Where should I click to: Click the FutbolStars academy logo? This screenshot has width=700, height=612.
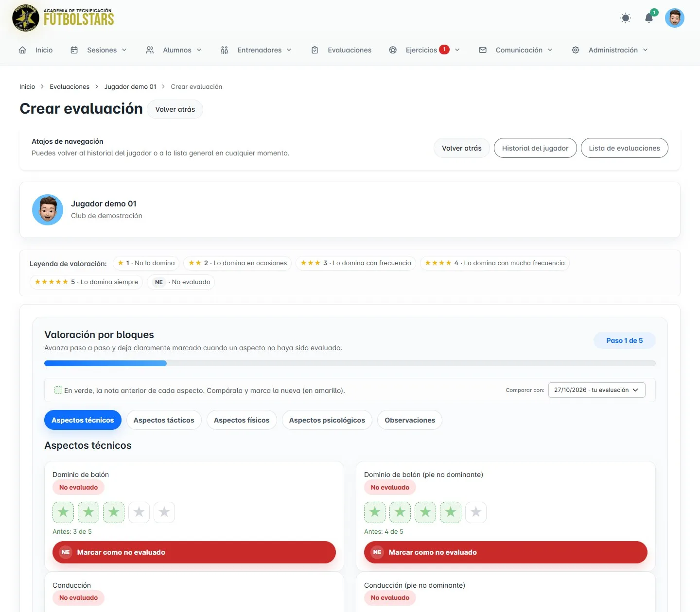tap(63, 18)
